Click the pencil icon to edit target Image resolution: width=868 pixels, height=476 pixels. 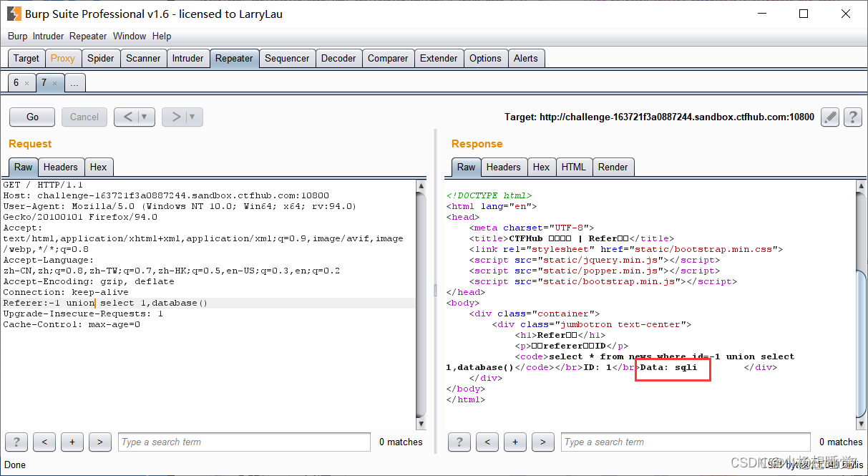coord(829,117)
